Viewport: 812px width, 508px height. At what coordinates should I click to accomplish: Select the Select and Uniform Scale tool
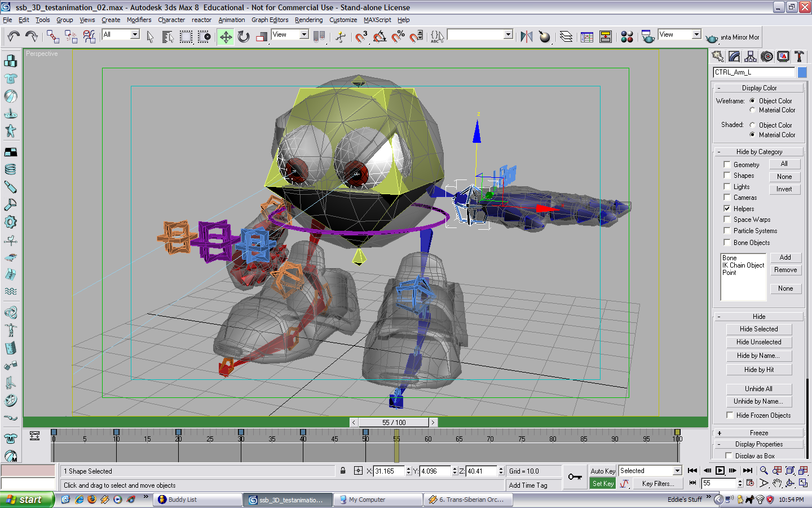[262, 37]
